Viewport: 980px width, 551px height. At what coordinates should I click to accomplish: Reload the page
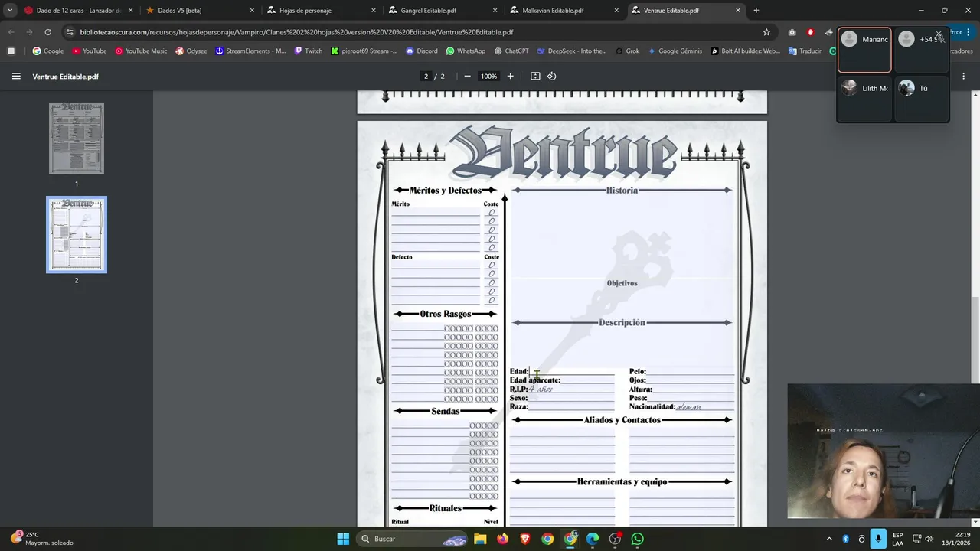click(47, 32)
